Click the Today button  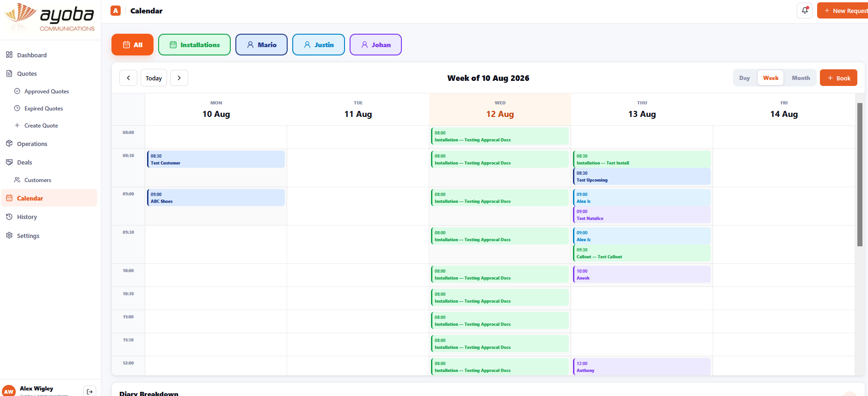click(154, 78)
